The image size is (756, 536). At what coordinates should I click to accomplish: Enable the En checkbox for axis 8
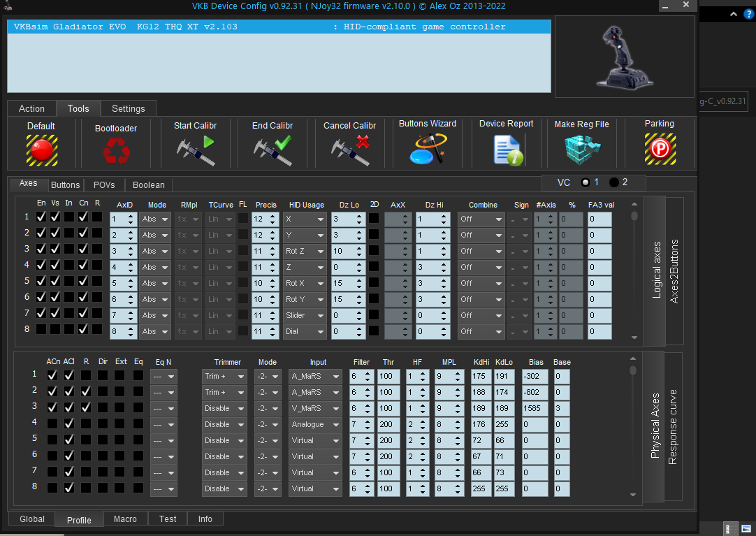pyautogui.click(x=41, y=329)
